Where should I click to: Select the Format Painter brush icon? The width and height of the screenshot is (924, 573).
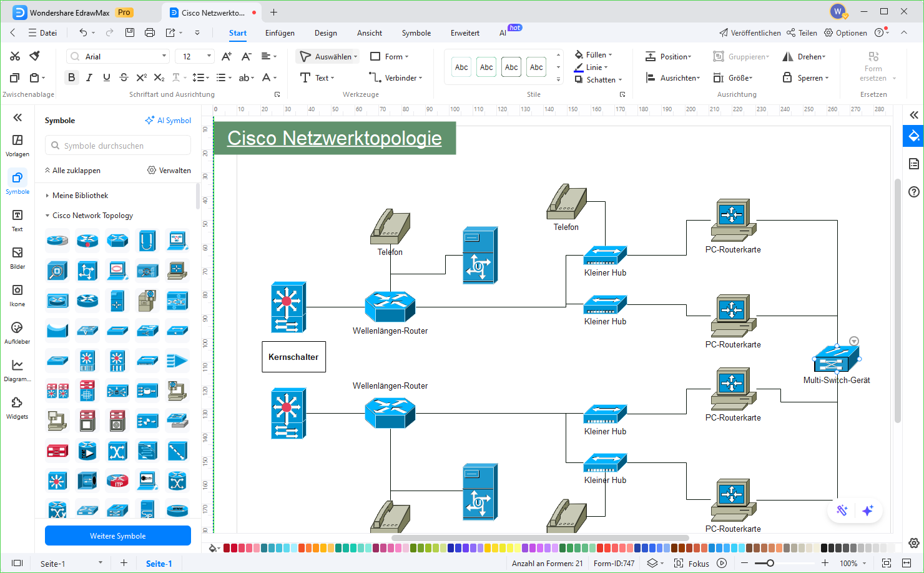click(35, 56)
